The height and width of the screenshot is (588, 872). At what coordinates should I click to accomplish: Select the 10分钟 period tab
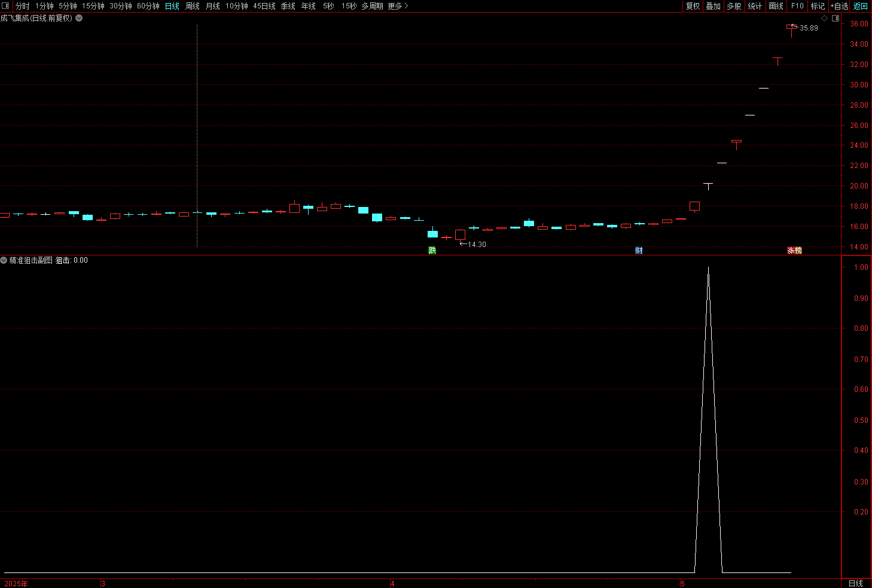coord(237,6)
